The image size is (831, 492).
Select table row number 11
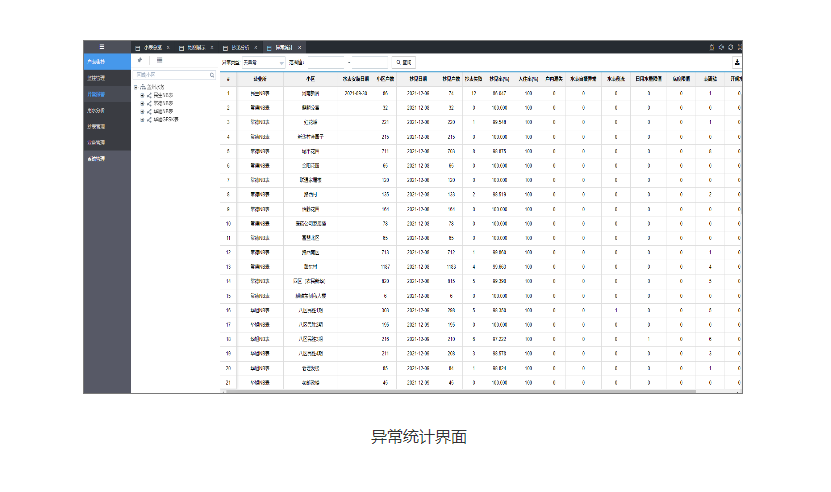click(481, 238)
